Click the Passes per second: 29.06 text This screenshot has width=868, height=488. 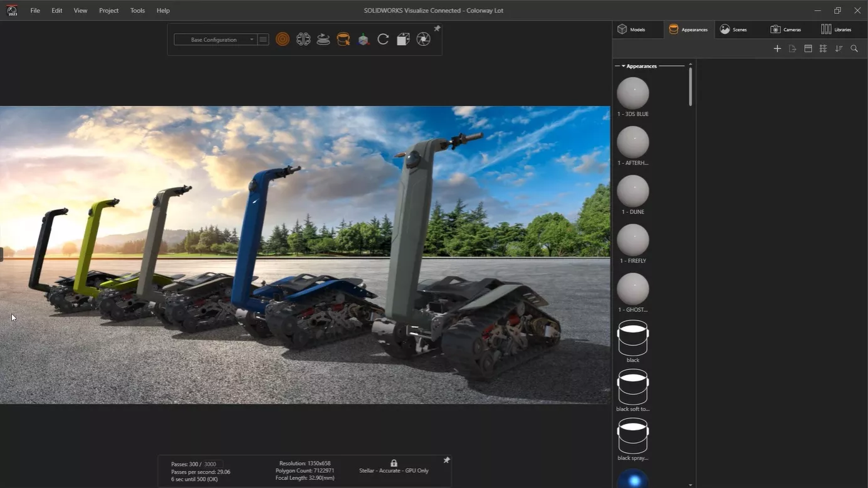coord(201,472)
